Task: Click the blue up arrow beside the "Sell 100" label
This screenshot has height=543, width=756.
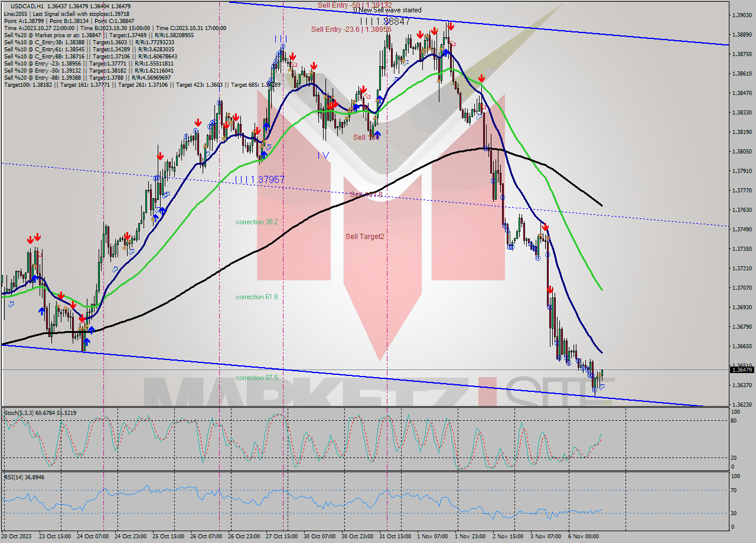Action: coord(377,134)
